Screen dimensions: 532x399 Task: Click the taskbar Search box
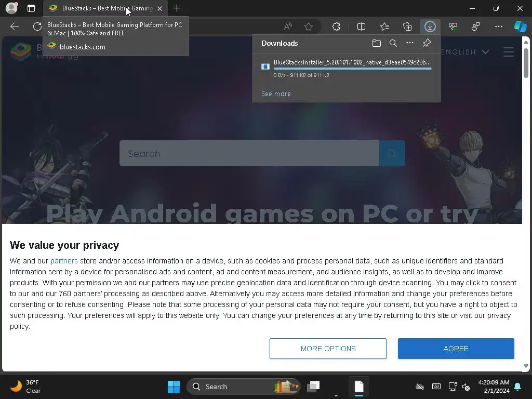point(244,387)
